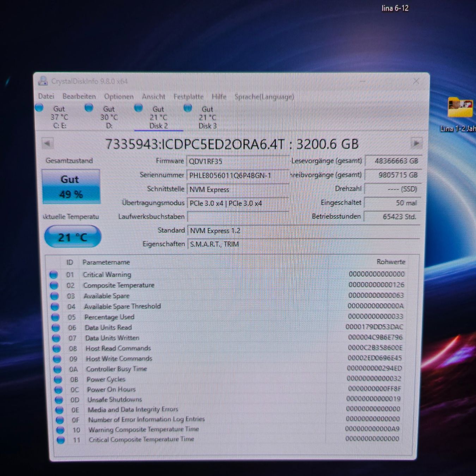Click the status orb of Host Write Commands row
This screenshot has height=476, width=476.
pyautogui.click(x=57, y=359)
